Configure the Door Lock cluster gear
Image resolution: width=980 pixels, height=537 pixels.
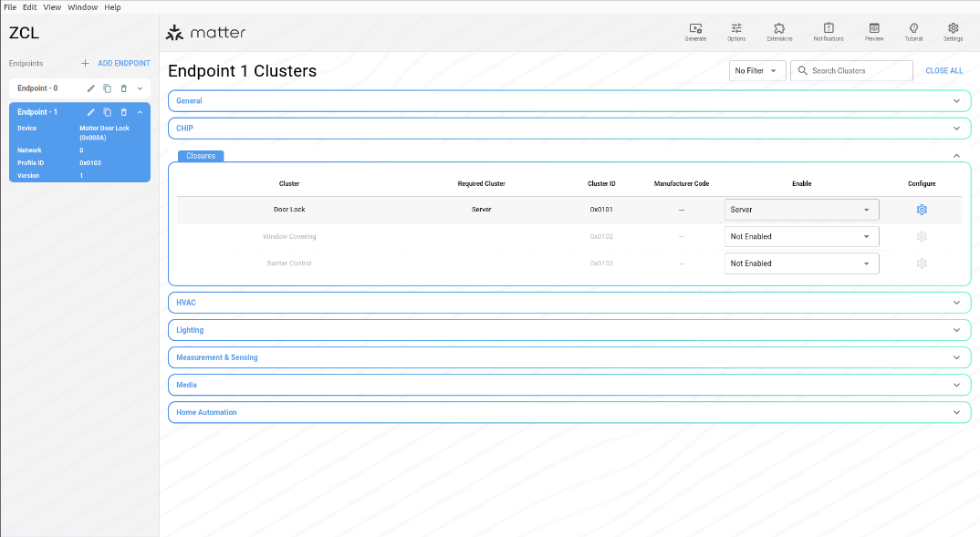[x=922, y=210]
